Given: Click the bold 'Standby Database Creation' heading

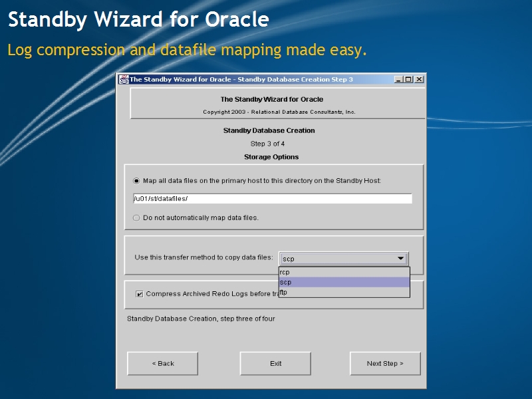Looking at the screenshot, I should [x=269, y=130].
